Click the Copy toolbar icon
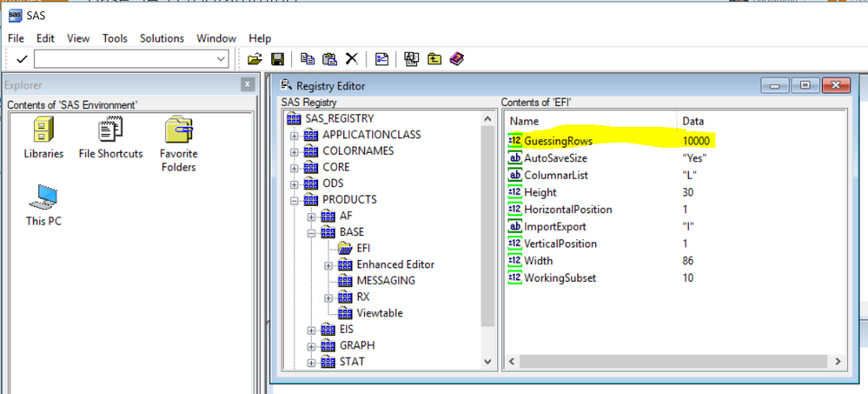The image size is (868, 394). (308, 59)
